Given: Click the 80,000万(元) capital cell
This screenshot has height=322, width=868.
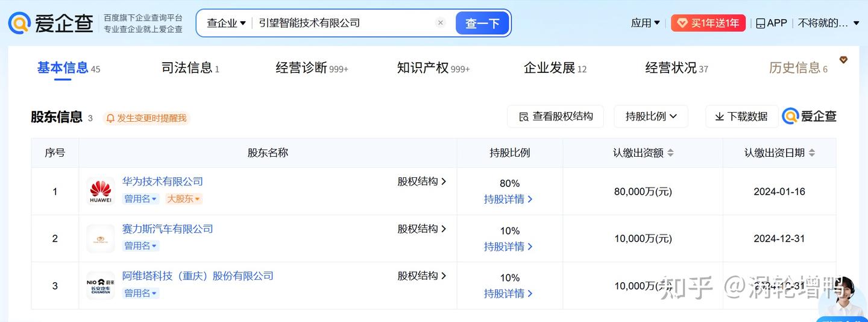Looking at the screenshot, I should (x=643, y=192).
